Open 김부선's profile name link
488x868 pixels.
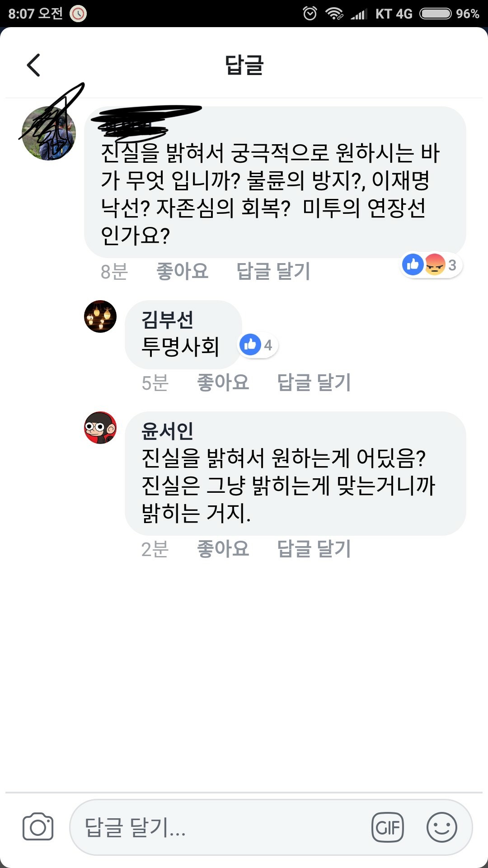pyautogui.click(x=167, y=320)
